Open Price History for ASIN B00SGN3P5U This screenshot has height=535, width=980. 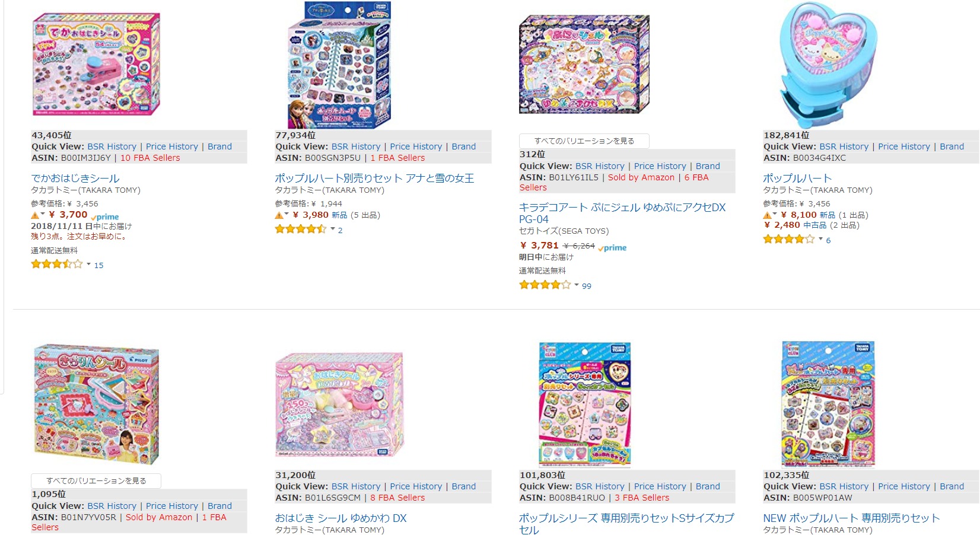(416, 147)
